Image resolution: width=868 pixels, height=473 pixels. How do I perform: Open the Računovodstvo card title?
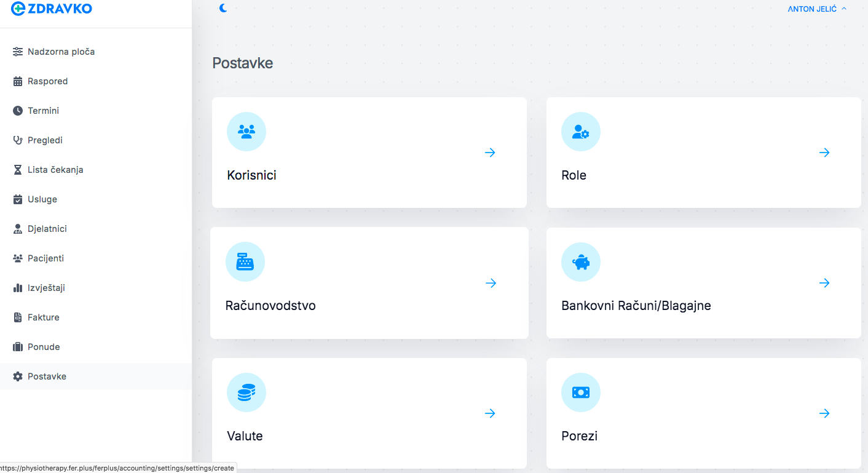pyautogui.click(x=270, y=306)
